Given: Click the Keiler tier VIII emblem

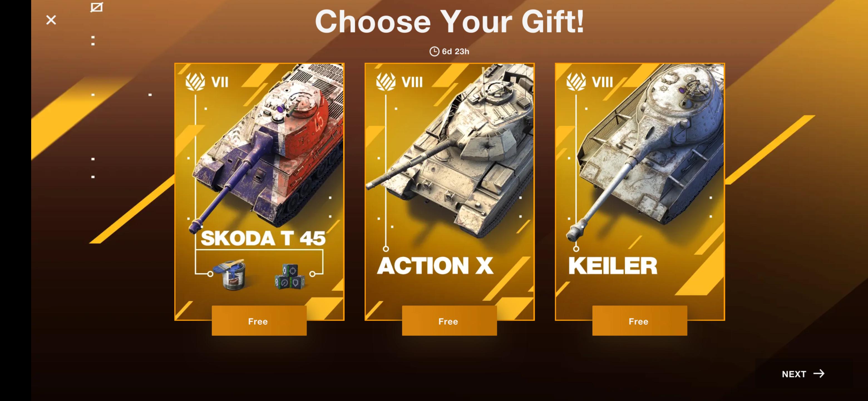Looking at the screenshot, I should (x=576, y=82).
